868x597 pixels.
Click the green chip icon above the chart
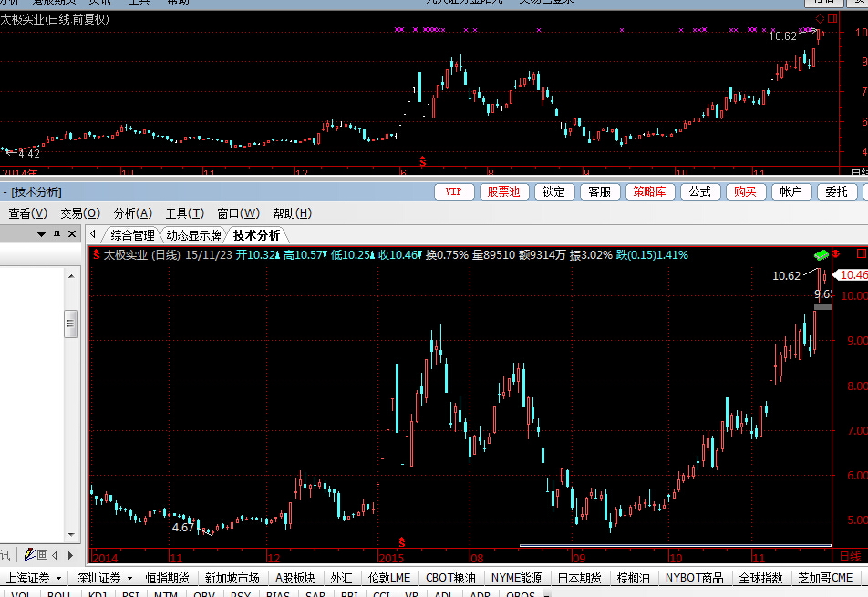(821, 254)
